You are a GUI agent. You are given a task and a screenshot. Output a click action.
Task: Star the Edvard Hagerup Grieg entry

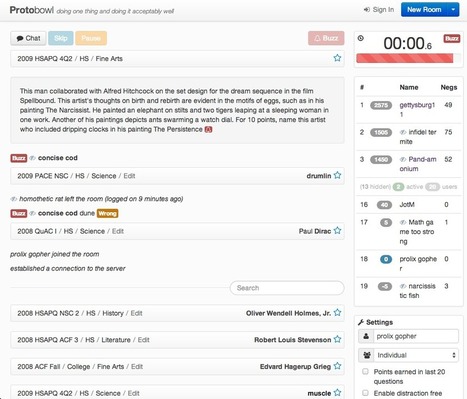(337, 366)
